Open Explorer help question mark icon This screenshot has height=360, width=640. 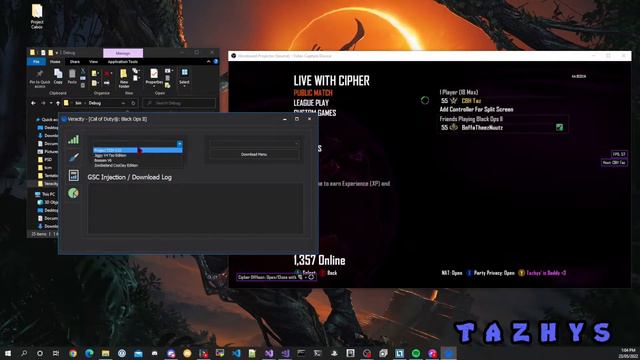[216, 62]
